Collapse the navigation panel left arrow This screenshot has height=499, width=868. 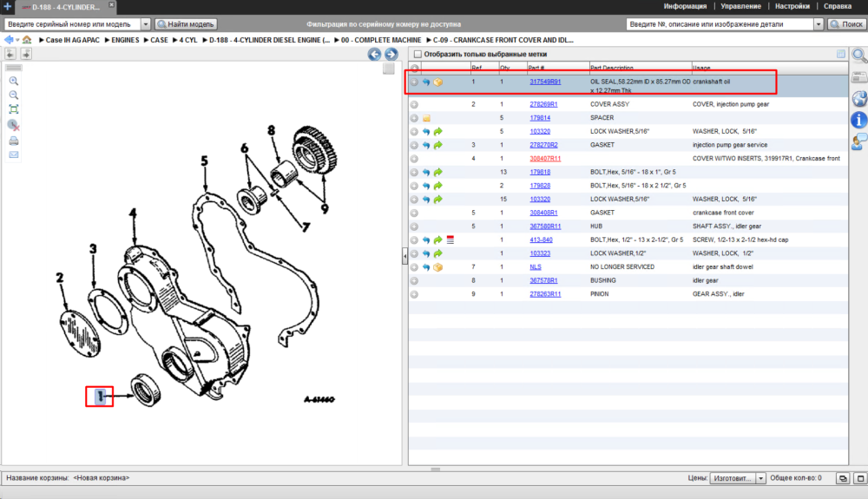click(x=10, y=54)
